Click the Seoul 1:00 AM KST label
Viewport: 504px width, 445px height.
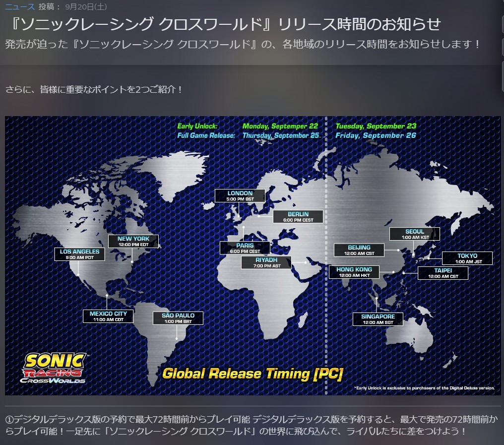point(414,234)
